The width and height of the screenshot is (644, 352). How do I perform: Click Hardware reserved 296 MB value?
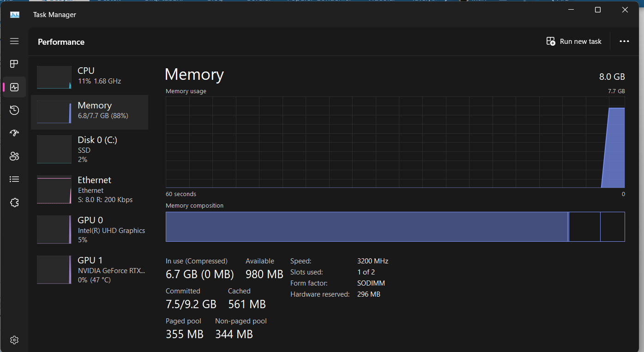(x=368, y=294)
